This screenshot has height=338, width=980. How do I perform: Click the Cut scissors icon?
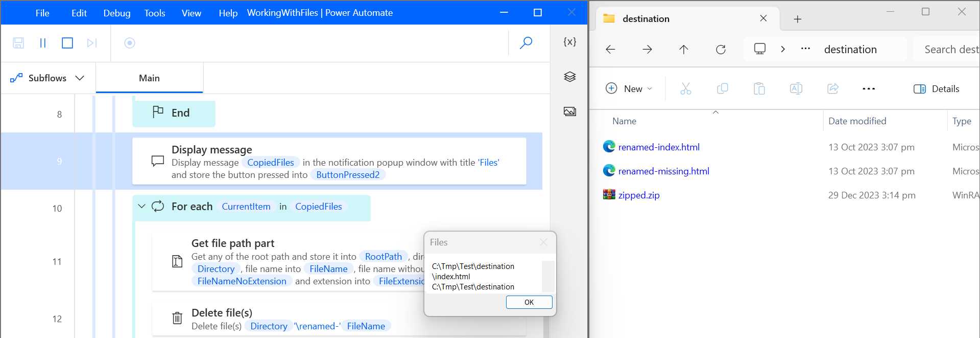686,88
